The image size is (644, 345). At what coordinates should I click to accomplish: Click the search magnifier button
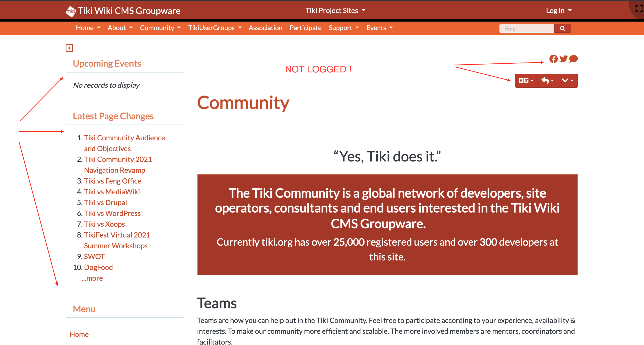pos(562,28)
